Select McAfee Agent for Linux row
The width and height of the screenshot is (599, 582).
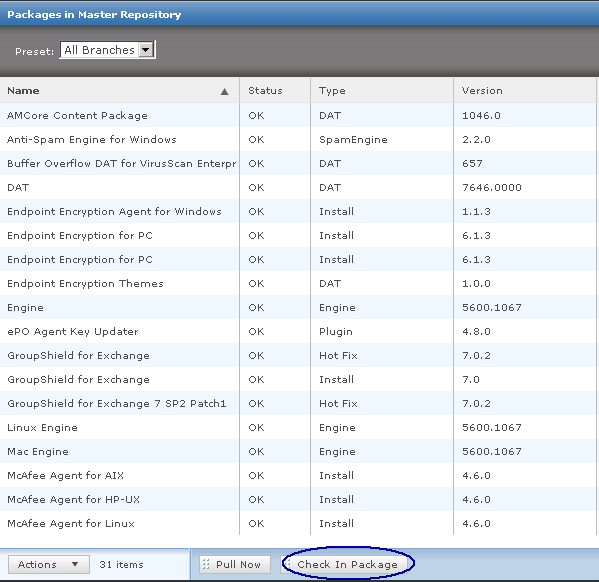(x=298, y=524)
